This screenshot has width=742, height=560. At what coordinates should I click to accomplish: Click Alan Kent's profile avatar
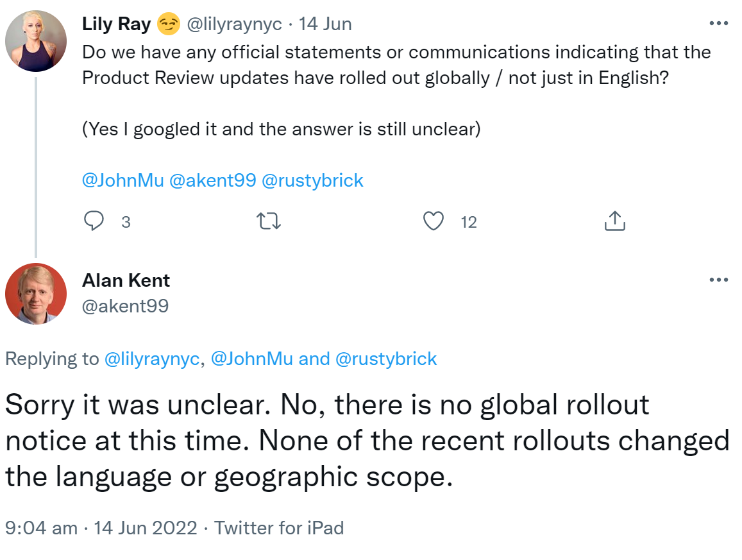[36, 294]
